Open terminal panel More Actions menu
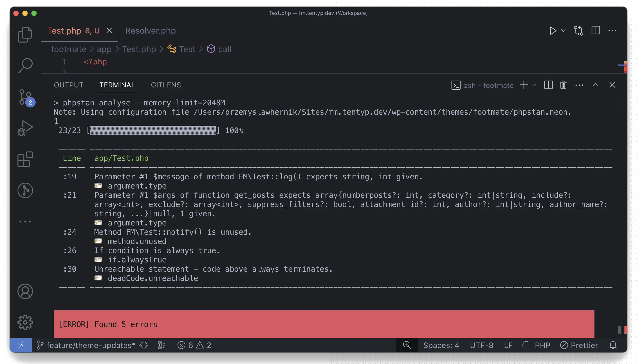The width and height of the screenshot is (642, 364). (x=579, y=85)
